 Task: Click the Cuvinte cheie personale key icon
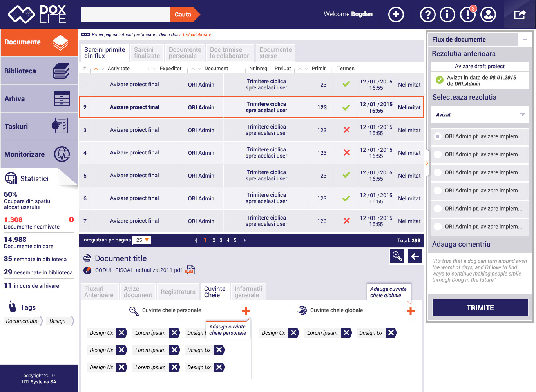(134, 311)
